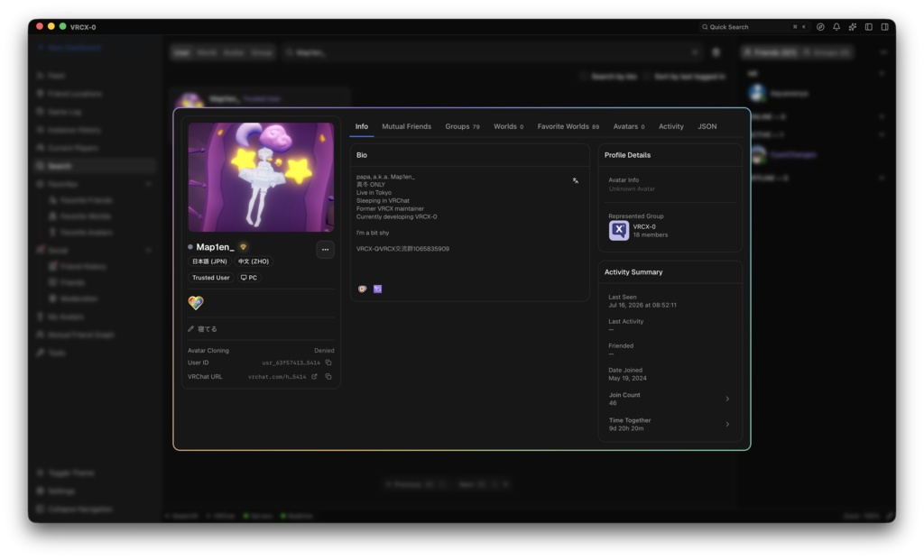This screenshot has height=560, width=924.
Task: Toggle the left sidebar panel icon
Action: pyautogui.click(x=869, y=26)
